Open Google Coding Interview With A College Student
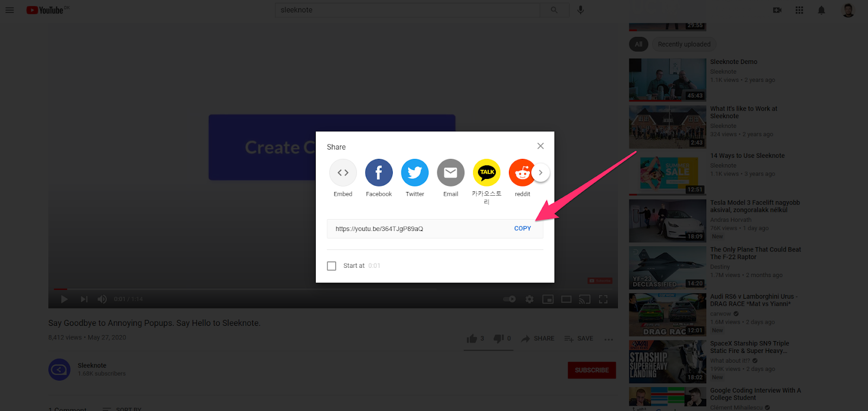The width and height of the screenshot is (868, 411). pos(756,394)
